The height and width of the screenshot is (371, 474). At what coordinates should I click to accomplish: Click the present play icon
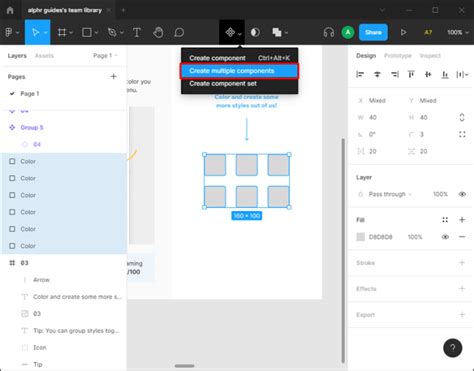pos(403,32)
